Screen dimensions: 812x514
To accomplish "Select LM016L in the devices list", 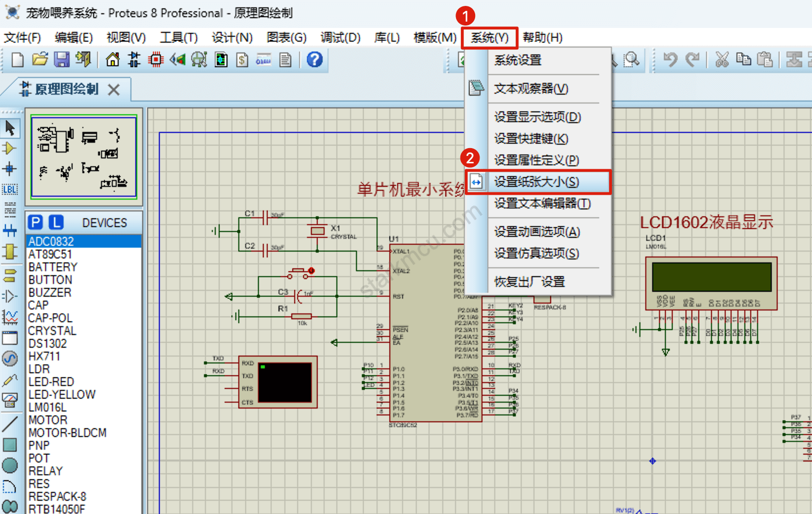I will 83,407.
